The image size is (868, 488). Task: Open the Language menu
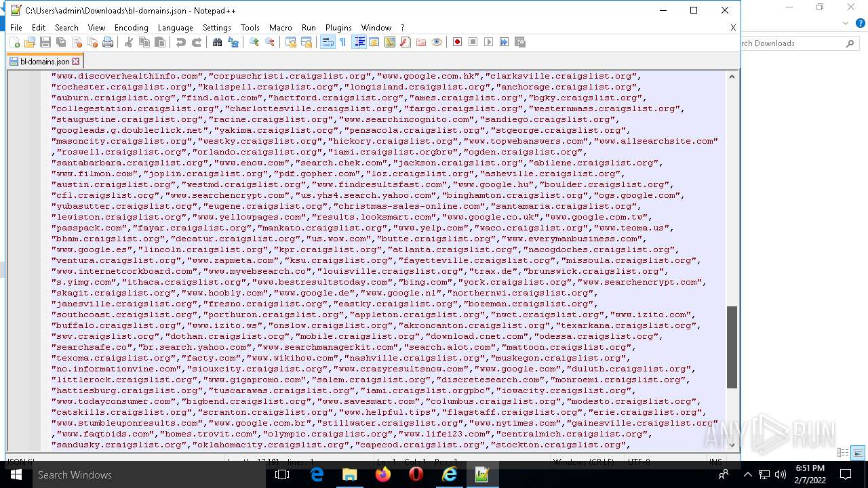pyautogui.click(x=175, y=28)
